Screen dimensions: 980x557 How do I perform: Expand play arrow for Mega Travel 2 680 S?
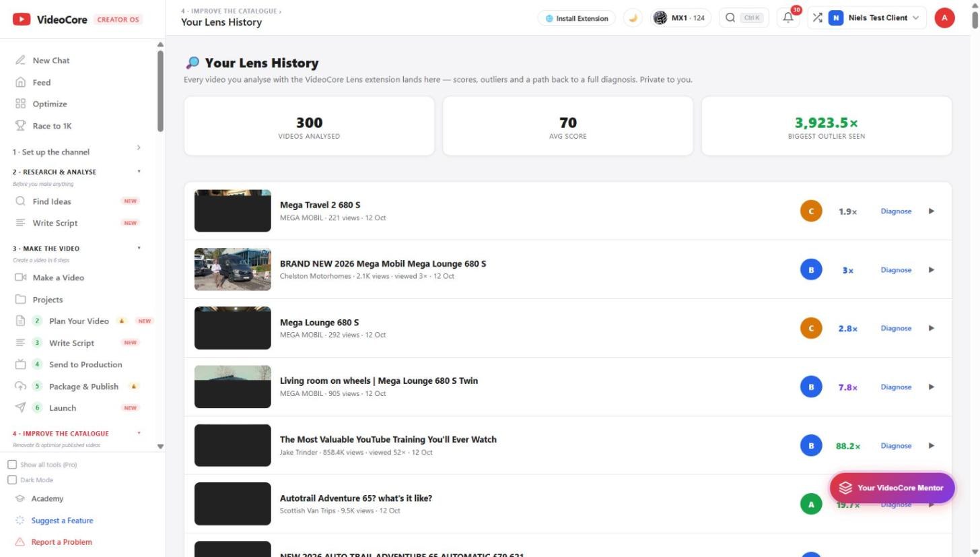pyautogui.click(x=932, y=211)
